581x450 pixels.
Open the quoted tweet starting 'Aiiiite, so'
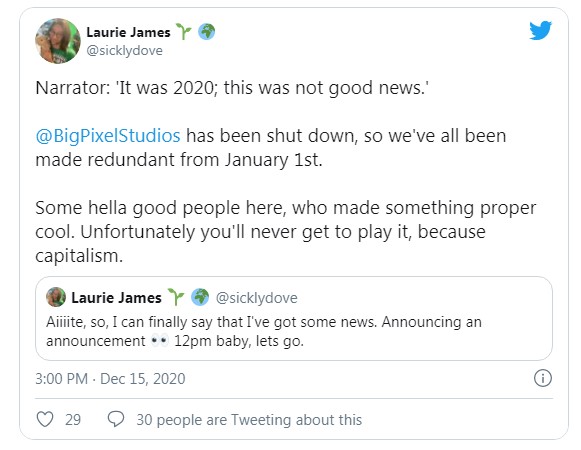click(294, 318)
